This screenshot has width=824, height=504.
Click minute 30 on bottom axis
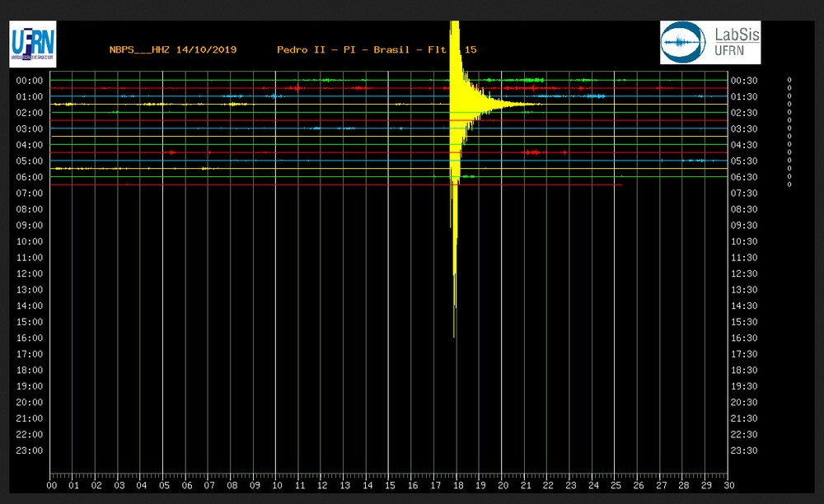coord(729,486)
